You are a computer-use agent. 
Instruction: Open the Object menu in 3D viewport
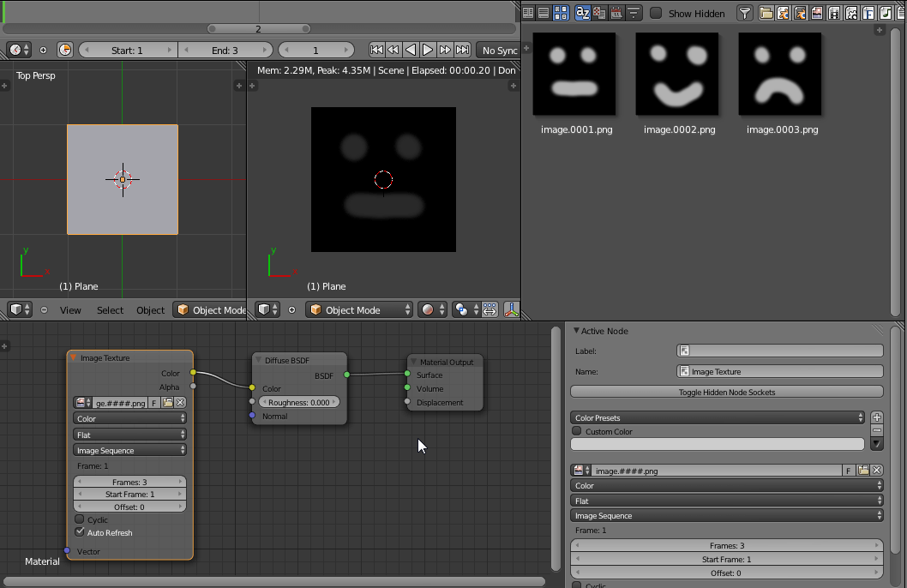(x=150, y=310)
